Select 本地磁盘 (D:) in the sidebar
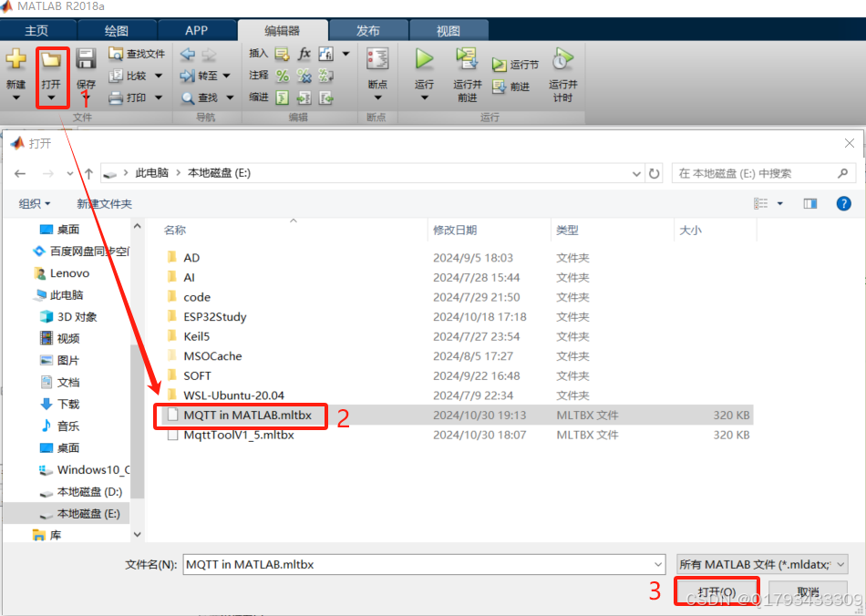This screenshot has width=866, height=616. pos(80,492)
